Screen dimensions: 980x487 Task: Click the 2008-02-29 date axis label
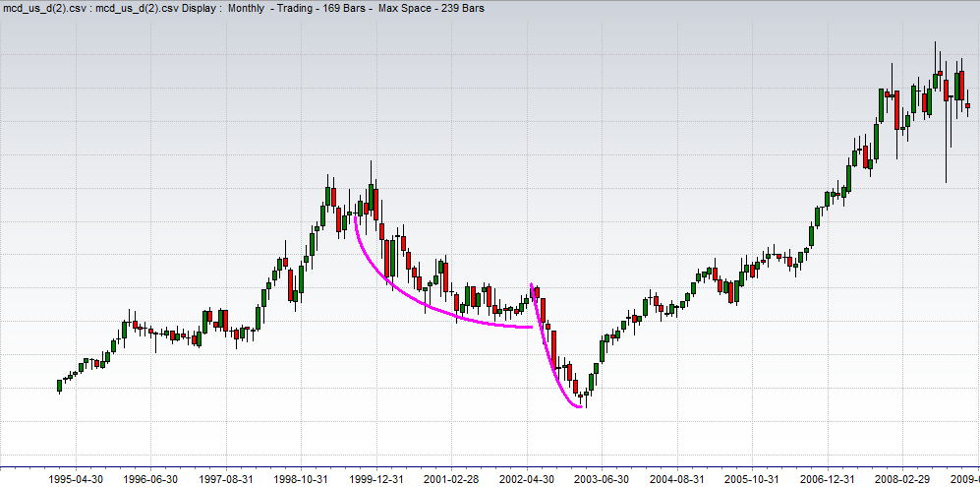pyautogui.click(x=902, y=479)
